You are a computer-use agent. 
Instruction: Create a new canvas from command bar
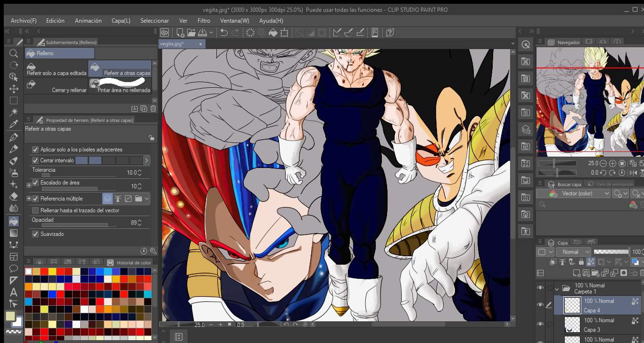pyautogui.click(x=180, y=33)
